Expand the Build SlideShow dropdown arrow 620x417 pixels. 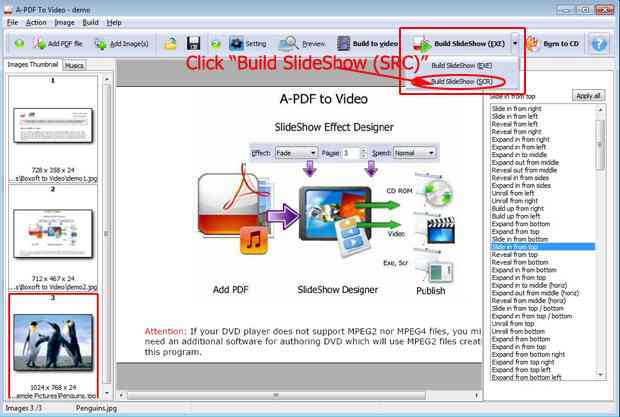(515, 43)
